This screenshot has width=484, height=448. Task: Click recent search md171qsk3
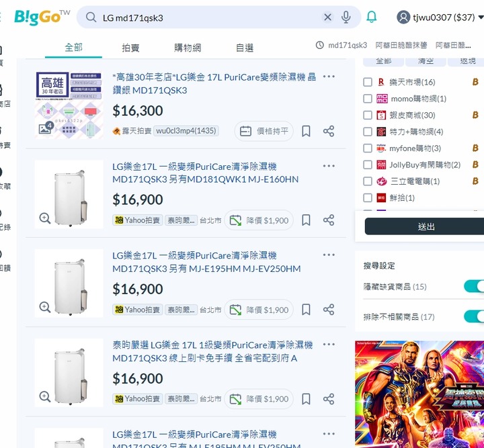348,45
